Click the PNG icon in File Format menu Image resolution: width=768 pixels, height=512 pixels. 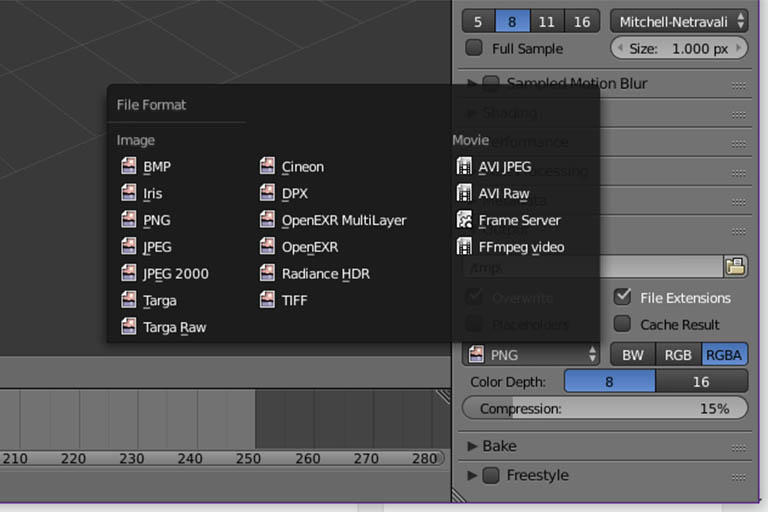129,219
